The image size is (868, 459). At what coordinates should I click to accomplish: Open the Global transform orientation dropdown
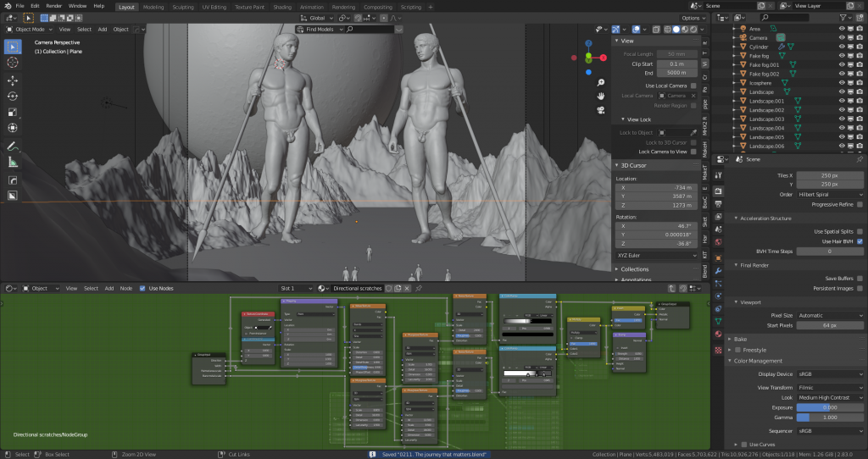click(x=316, y=18)
